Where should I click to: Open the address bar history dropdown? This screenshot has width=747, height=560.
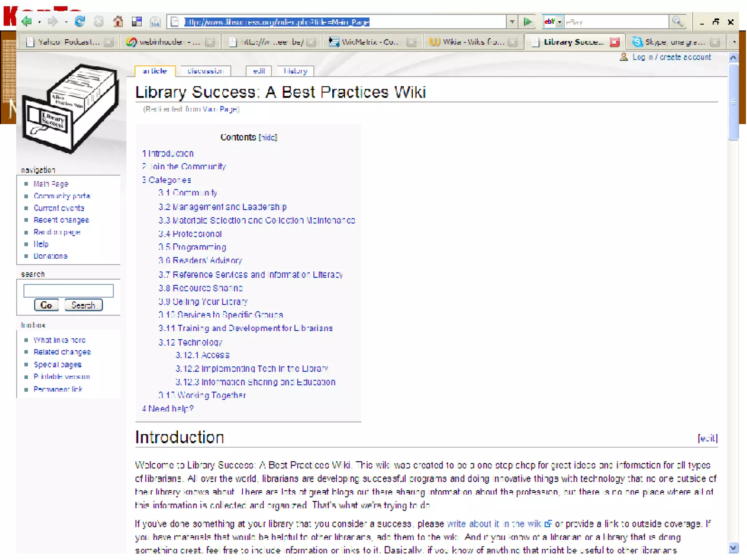coord(512,22)
